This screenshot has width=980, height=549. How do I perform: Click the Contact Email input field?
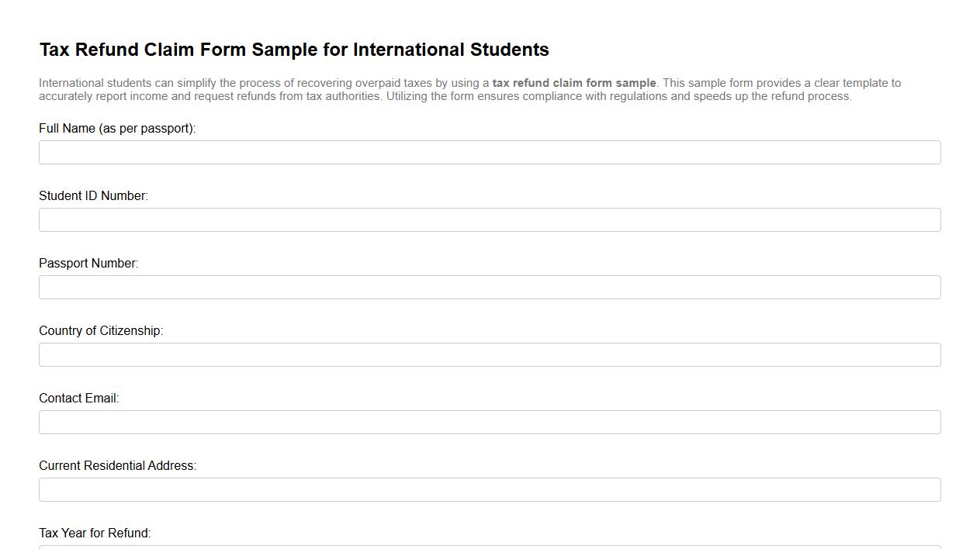490,422
